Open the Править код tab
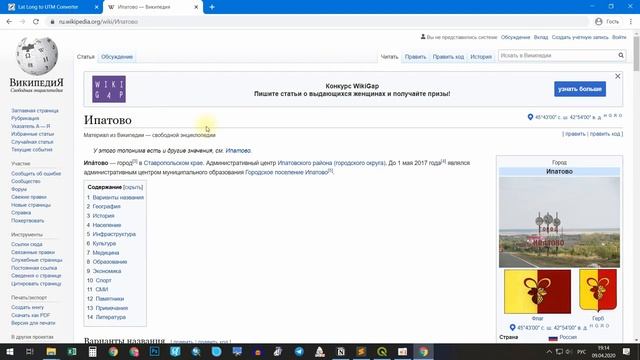The width and height of the screenshot is (640, 360). coord(448,57)
